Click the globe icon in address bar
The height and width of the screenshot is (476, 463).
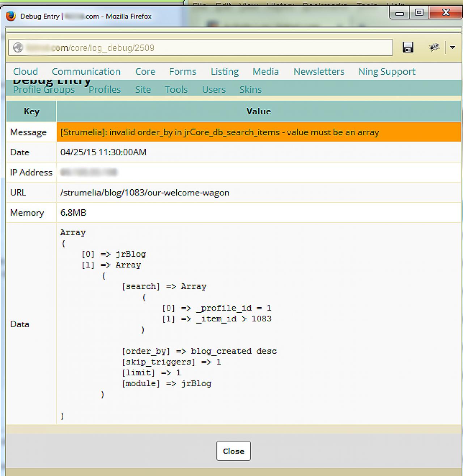tap(18, 48)
